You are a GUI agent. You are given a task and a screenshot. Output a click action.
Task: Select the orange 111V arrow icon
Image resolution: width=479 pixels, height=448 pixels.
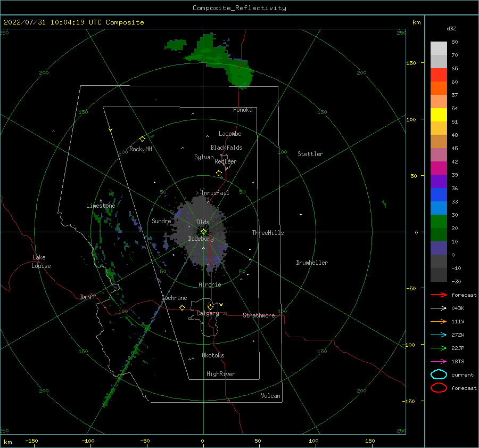point(439,321)
